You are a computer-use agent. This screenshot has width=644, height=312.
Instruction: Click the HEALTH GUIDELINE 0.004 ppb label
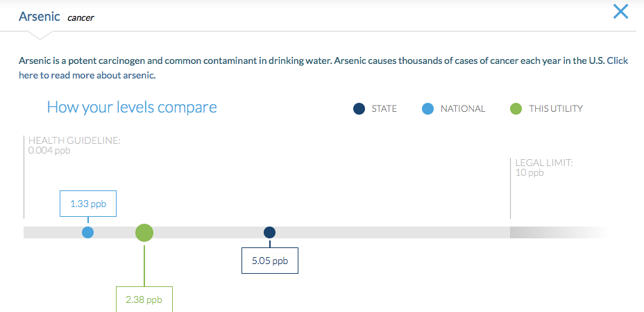[x=74, y=145]
